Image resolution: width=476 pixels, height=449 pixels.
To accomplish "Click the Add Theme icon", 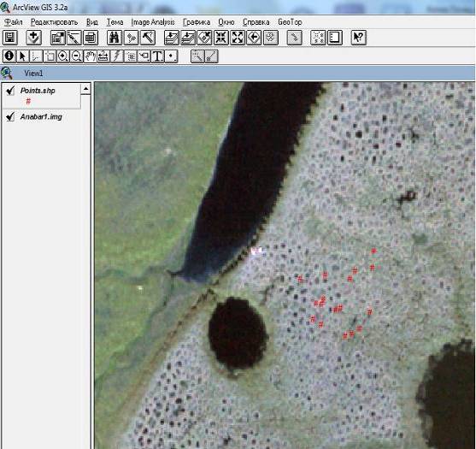I will (33, 38).
